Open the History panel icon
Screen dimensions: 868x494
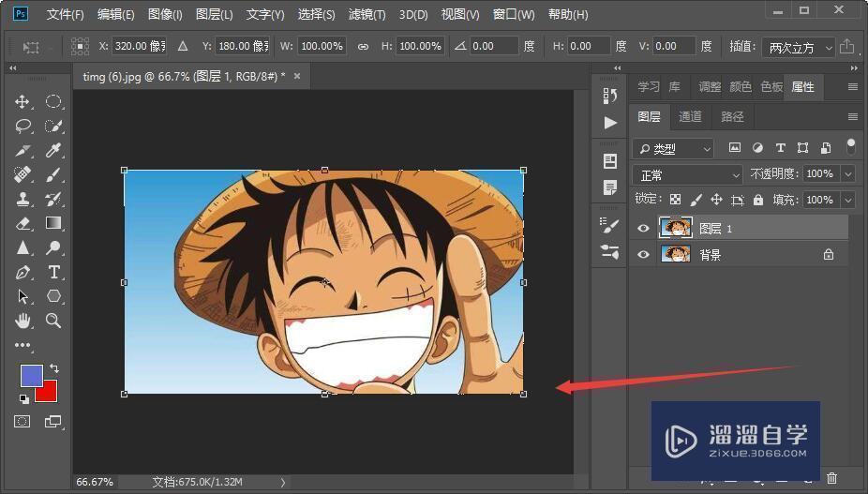(610, 96)
